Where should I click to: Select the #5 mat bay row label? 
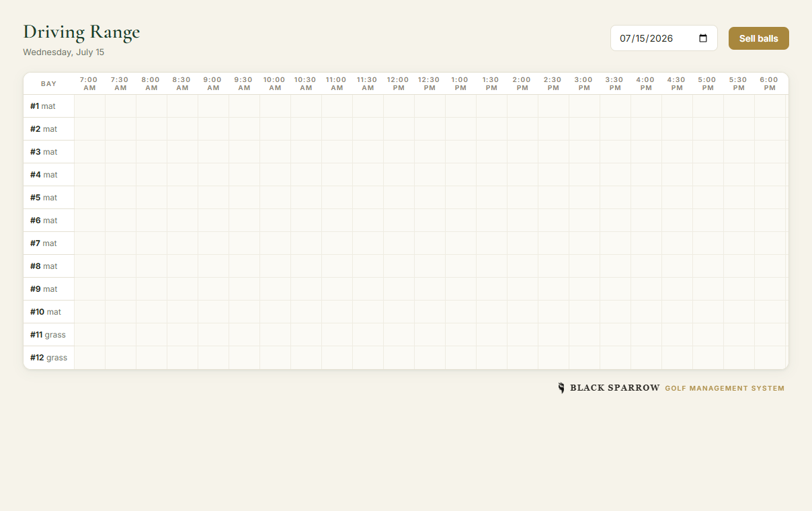tap(49, 198)
